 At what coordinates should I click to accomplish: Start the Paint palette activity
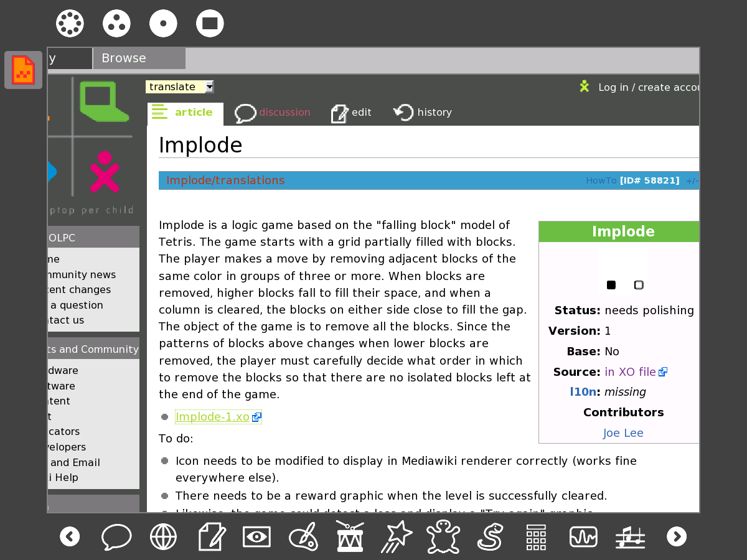pos(304,536)
